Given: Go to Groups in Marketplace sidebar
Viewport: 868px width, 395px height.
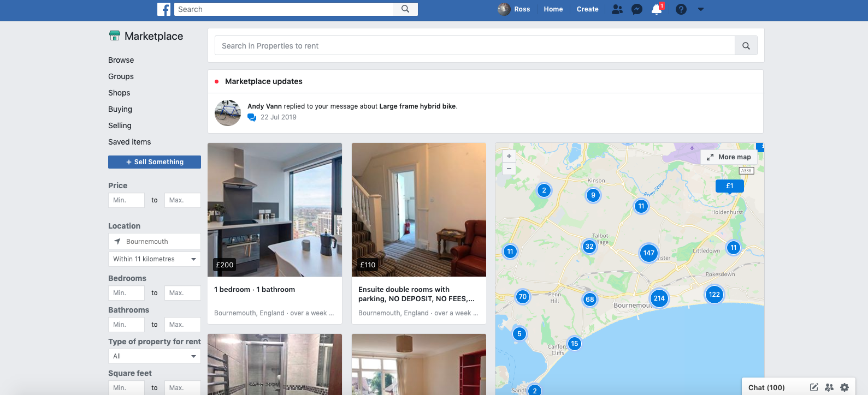Looking at the screenshot, I should [x=121, y=76].
